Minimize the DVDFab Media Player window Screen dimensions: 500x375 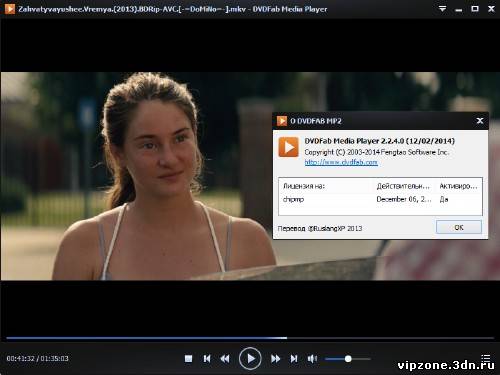pyautogui.click(x=459, y=10)
